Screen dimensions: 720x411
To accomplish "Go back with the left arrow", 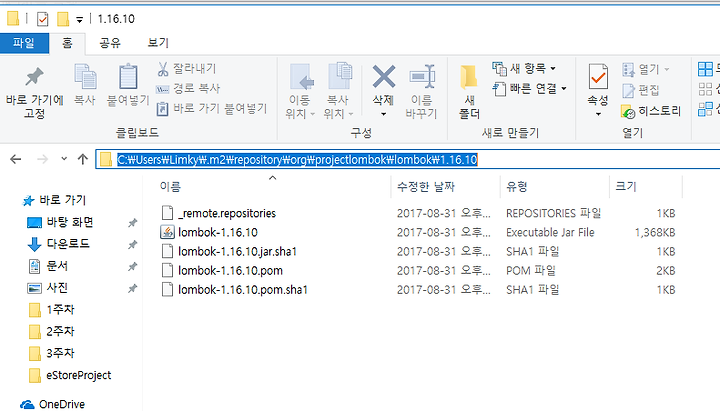I will [x=16, y=159].
